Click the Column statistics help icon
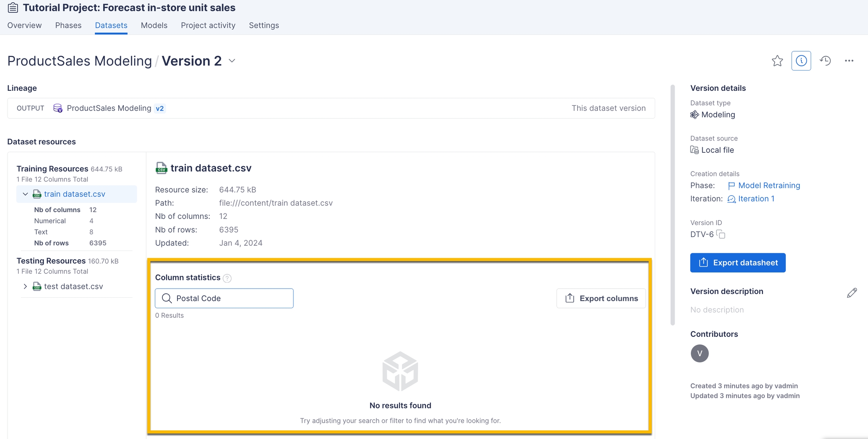Screen dimensions: 868x439 click(x=227, y=278)
